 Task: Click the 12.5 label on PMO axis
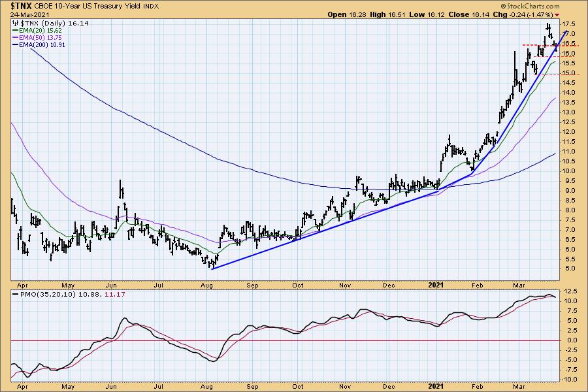(x=571, y=291)
